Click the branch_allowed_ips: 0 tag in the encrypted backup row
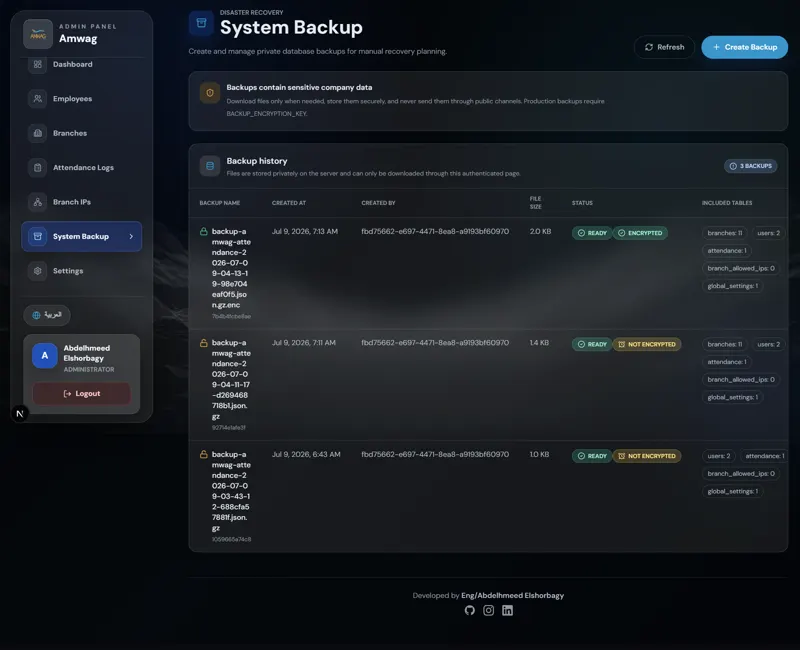 tap(740, 268)
